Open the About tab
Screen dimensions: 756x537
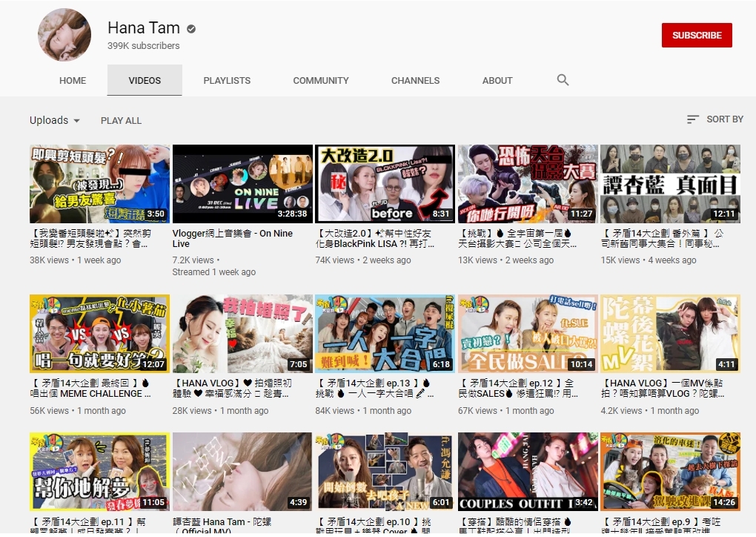click(x=497, y=80)
